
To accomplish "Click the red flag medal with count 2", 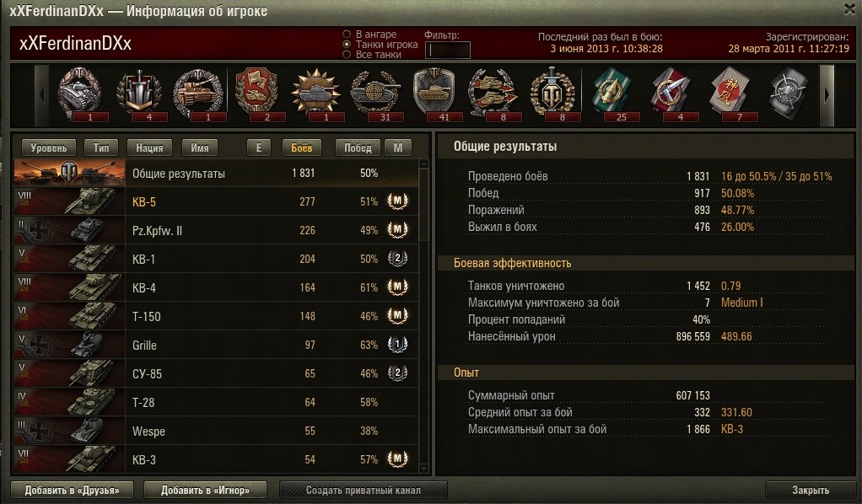I will click(x=256, y=93).
